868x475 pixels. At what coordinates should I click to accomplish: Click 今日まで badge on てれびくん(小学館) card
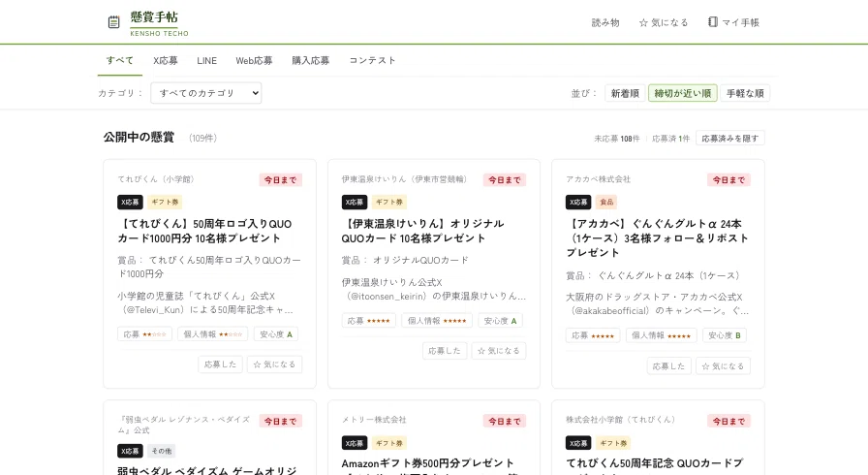[281, 180]
